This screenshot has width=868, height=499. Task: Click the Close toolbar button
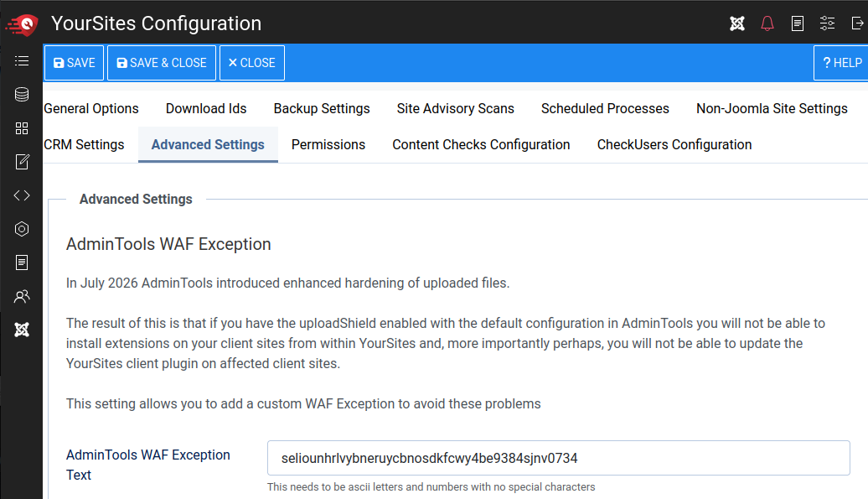point(252,63)
